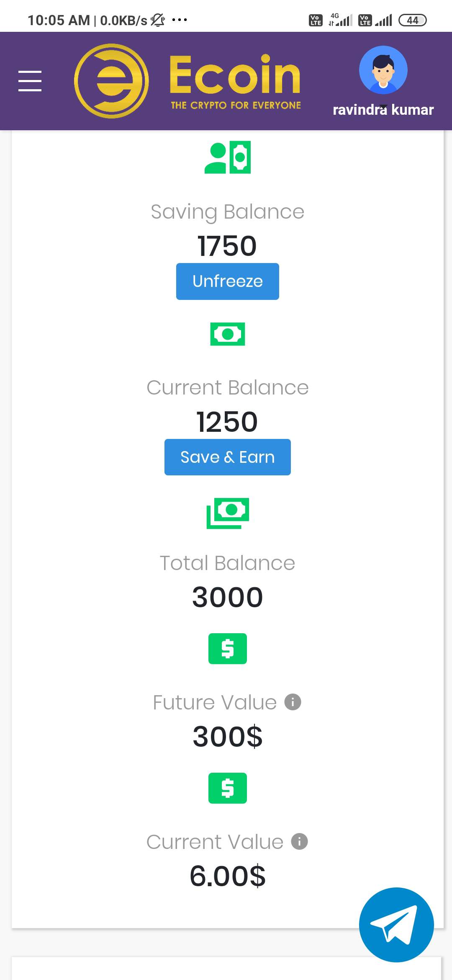Click the Future Value dollar icon
Image resolution: width=452 pixels, height=980 pixels.
coord(227,649)
